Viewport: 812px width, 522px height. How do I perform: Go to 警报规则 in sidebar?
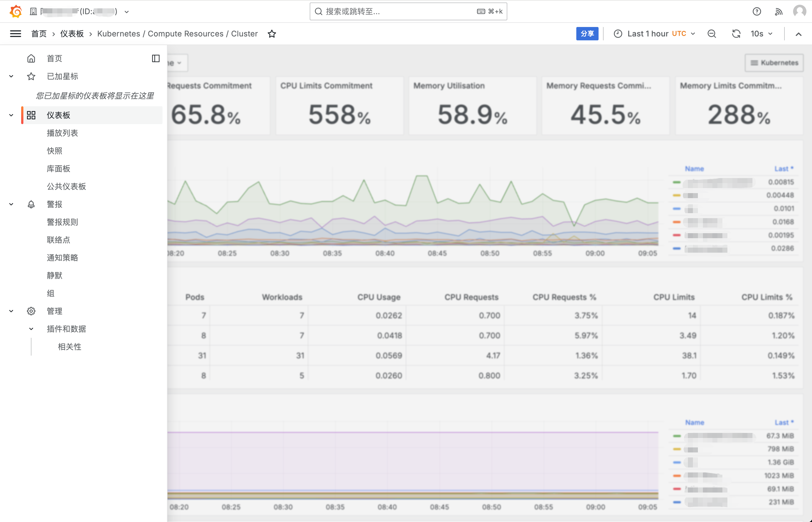[x=62, y=222]
